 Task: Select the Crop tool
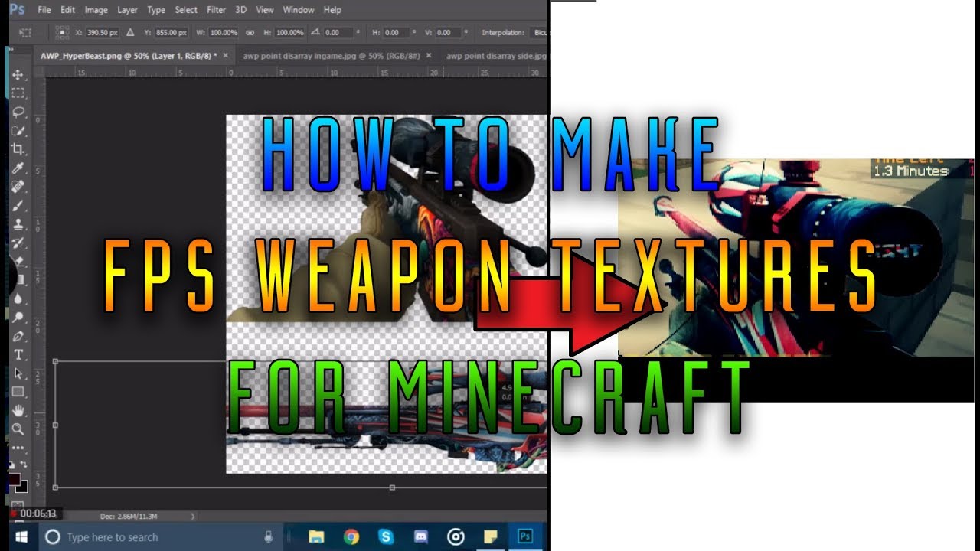18,149
